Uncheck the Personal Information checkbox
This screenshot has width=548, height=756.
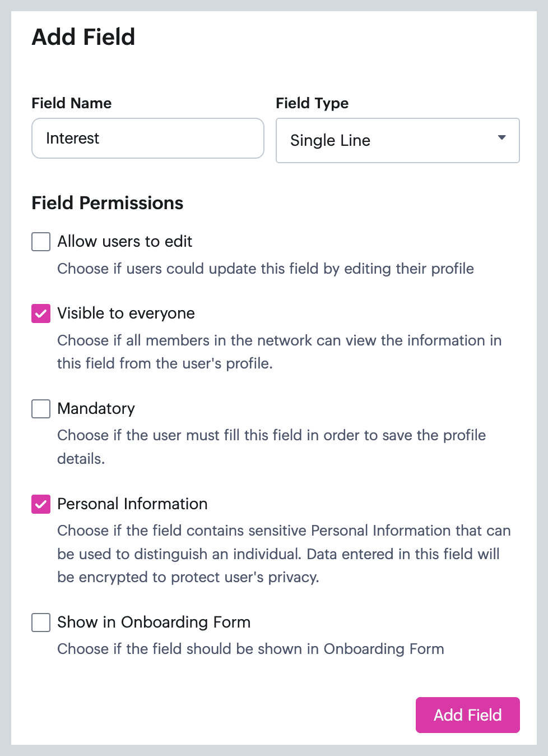click(x=41, y=504)
